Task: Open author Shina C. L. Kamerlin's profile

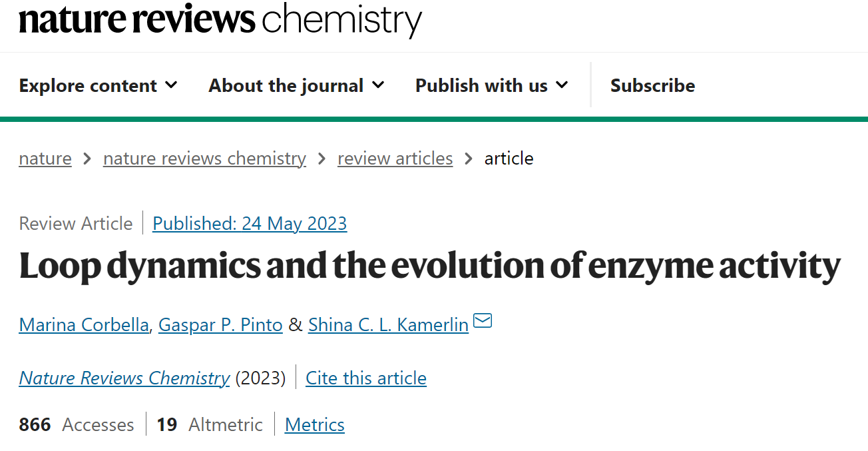Action: (388, 324)
